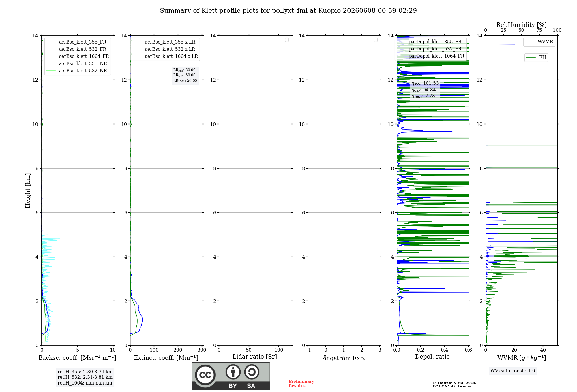Click the Depol. ratio axis label
Image resolution: width=577 pixels, height=392 pixels.
[432, 357]
